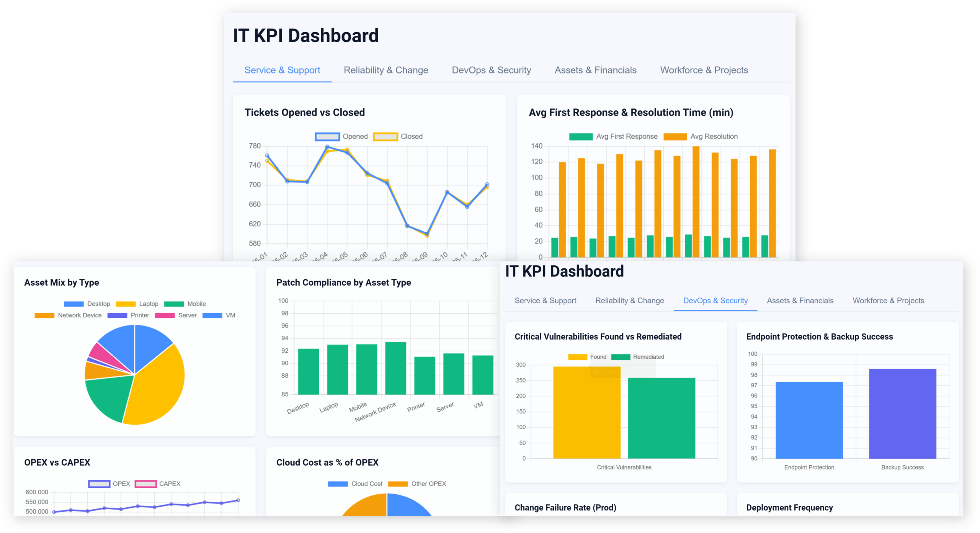980x533 pixels.
Task: Click the yellow Found vulnerabilities bar
Action: point(586,412)
